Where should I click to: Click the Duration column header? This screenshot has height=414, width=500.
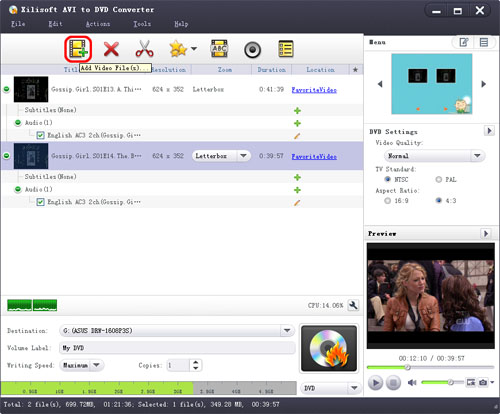(271, 70)
